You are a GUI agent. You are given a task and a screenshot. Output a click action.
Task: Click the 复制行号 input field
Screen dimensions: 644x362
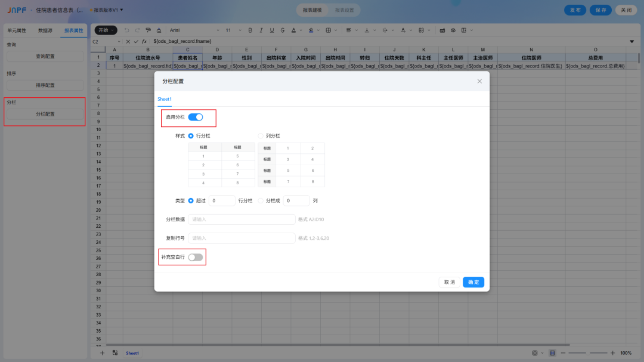coord(241,239)
